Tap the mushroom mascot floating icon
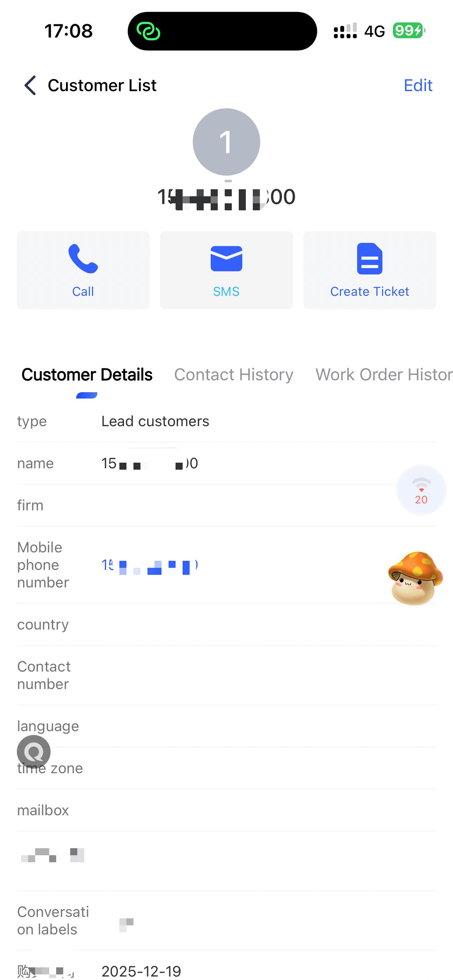453x980 pixels. pos(415,578)
